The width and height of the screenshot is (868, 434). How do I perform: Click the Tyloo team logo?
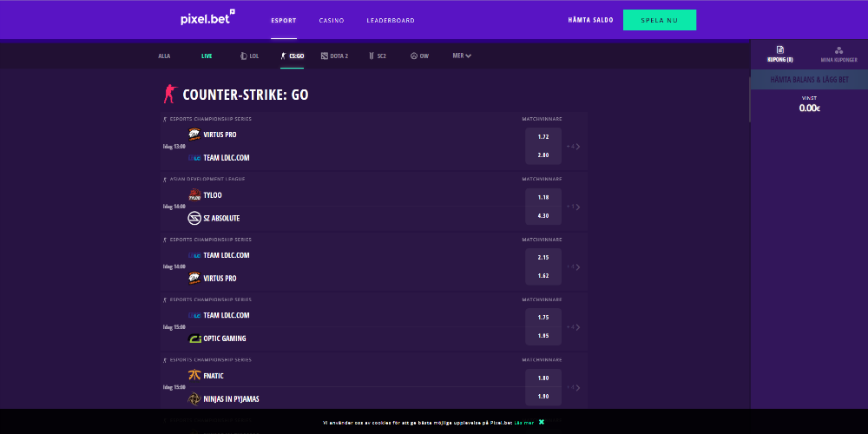[194, 194]
